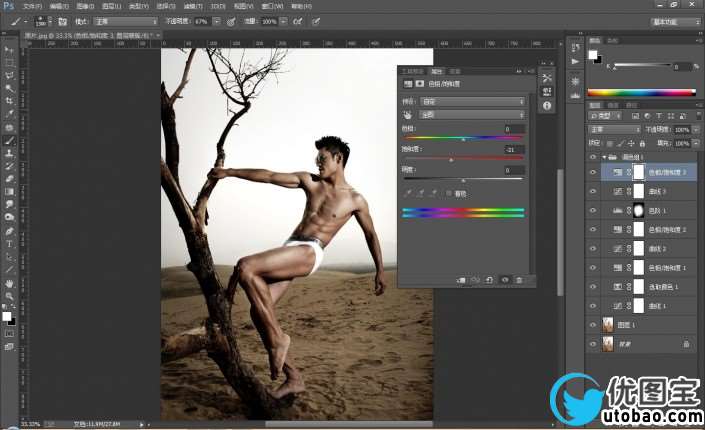
Task: Hide the 背景 layer
Action: click(x=593, y=344)
